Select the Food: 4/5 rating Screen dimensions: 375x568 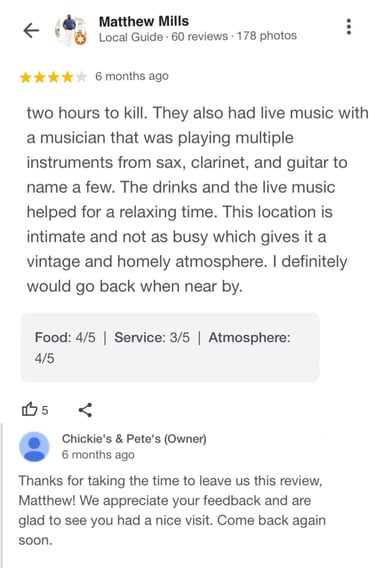click(x=65, y=338)
